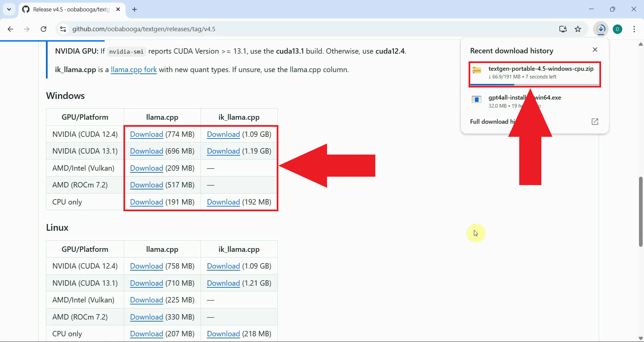Close the Recent download history popup
The image size is (644, 342).
[x=595, y=50]
